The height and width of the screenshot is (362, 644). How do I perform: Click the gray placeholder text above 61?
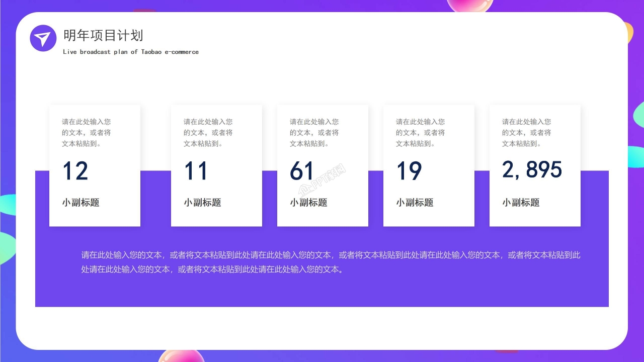[314, 133]
